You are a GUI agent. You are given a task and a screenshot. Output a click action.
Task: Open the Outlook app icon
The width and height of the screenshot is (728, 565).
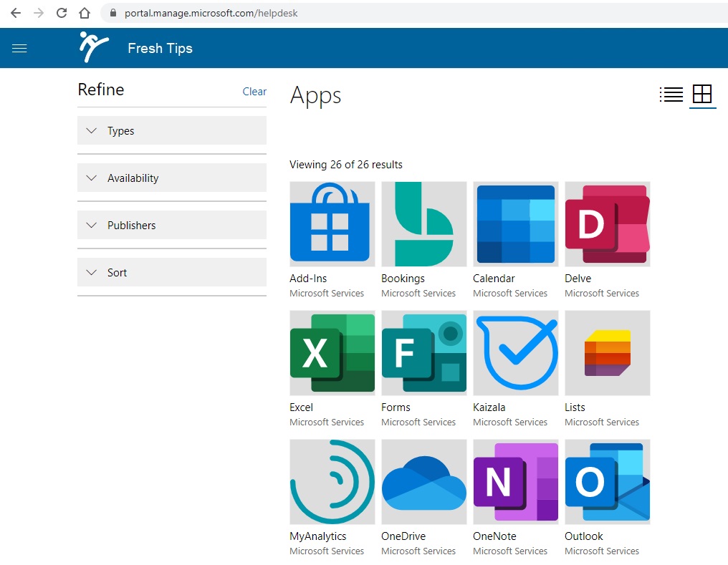coord(608,482)
